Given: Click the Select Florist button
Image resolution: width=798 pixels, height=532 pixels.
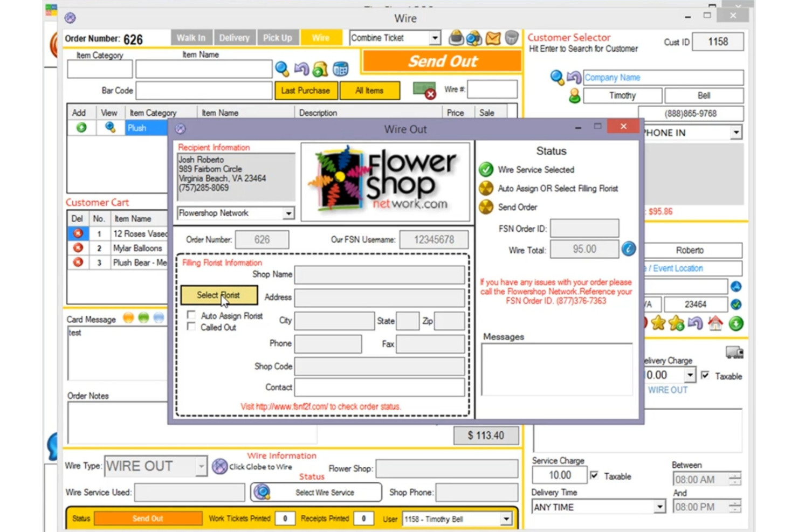Looking at the screenshot, I should (219, 295).
